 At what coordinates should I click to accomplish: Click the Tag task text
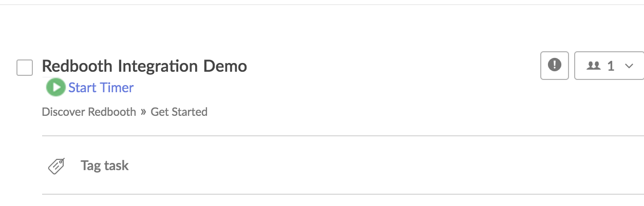105,166
